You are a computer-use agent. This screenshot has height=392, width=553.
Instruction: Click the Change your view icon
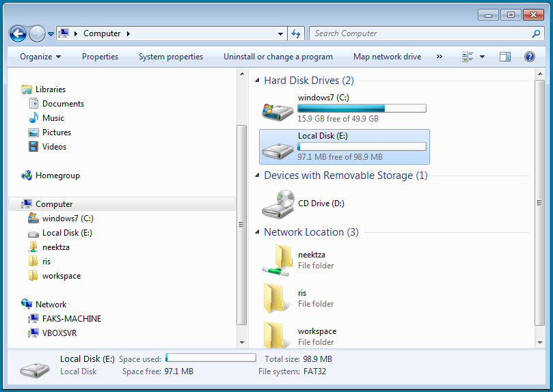coord(468,57)
